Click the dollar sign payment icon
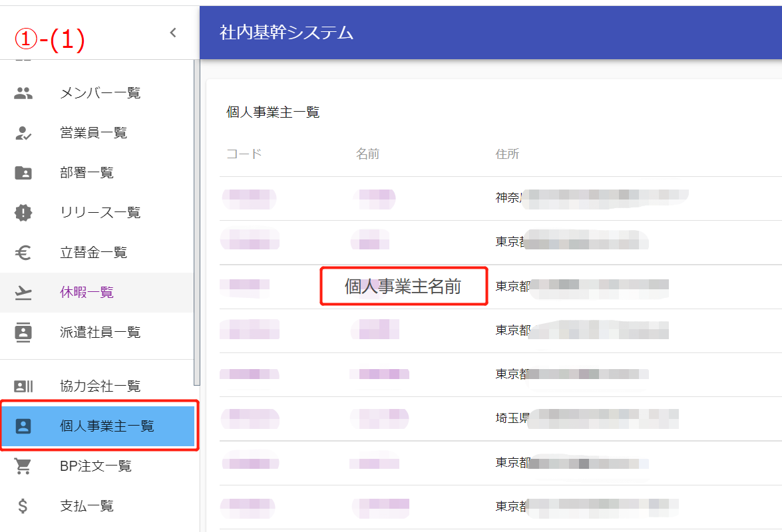The height and width of the screenshot is (532, 782). 23,506
